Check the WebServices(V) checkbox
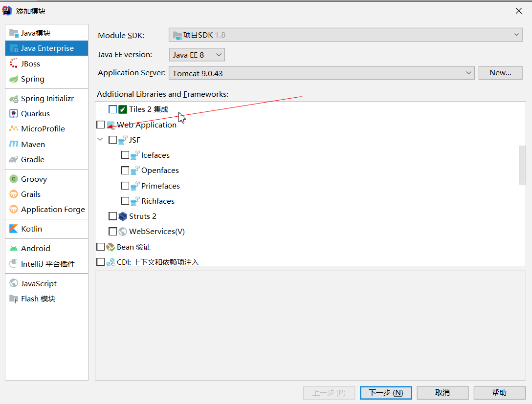 coord(112,231)
